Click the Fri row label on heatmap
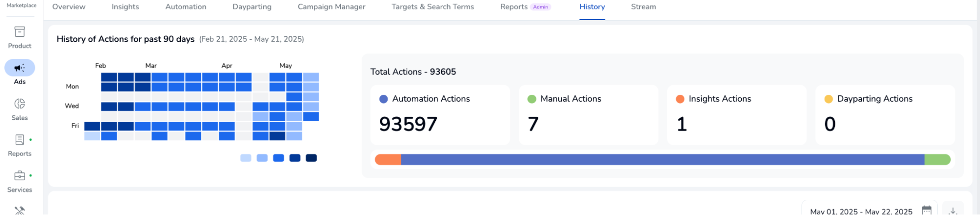The height and width of the screenshot is (215, 980). [75, 126]
